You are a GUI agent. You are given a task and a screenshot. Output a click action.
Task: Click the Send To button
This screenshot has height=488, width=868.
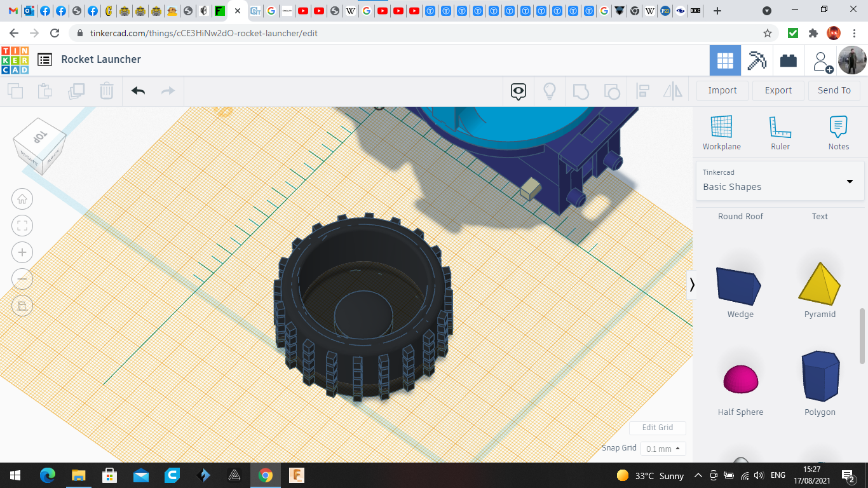[834, 90]
